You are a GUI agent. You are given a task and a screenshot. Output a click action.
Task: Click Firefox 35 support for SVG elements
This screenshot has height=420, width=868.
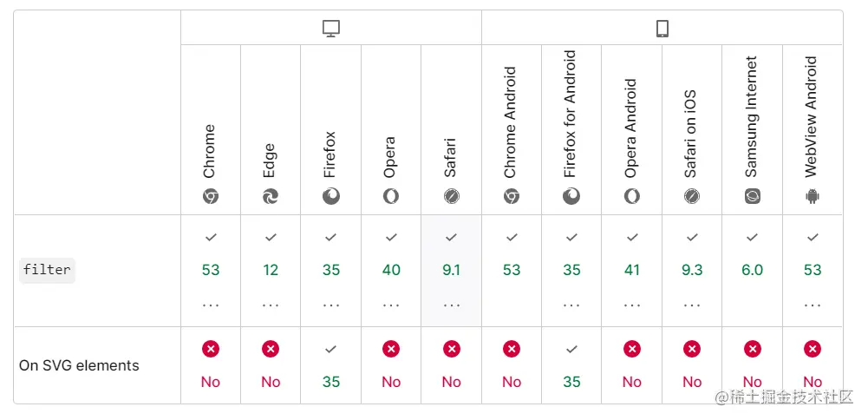(331, 381)
